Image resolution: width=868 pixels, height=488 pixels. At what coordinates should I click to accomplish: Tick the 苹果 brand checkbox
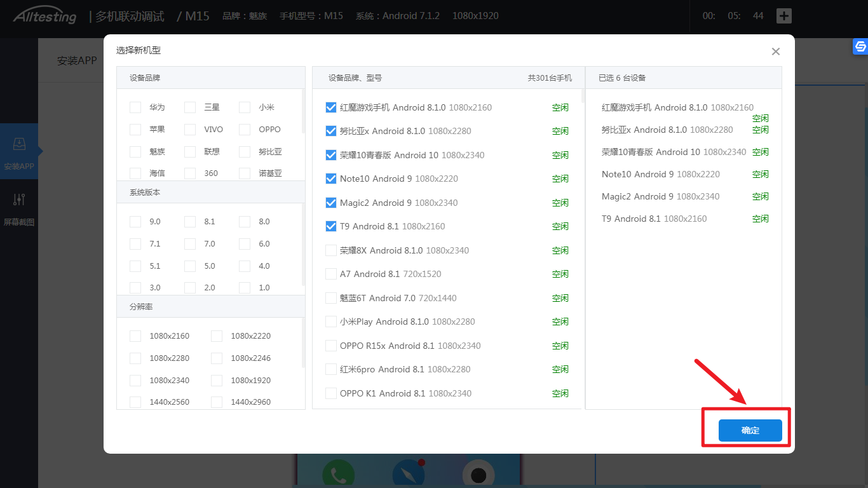pyautogui.click(x=135, y=130)
